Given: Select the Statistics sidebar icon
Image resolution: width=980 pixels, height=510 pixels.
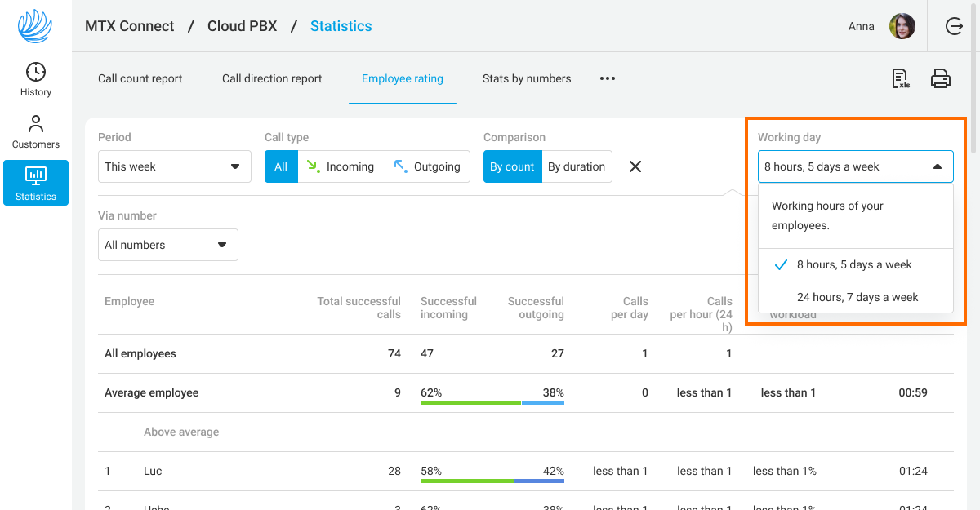Looking at the screenshot, I should click(36, 183).
